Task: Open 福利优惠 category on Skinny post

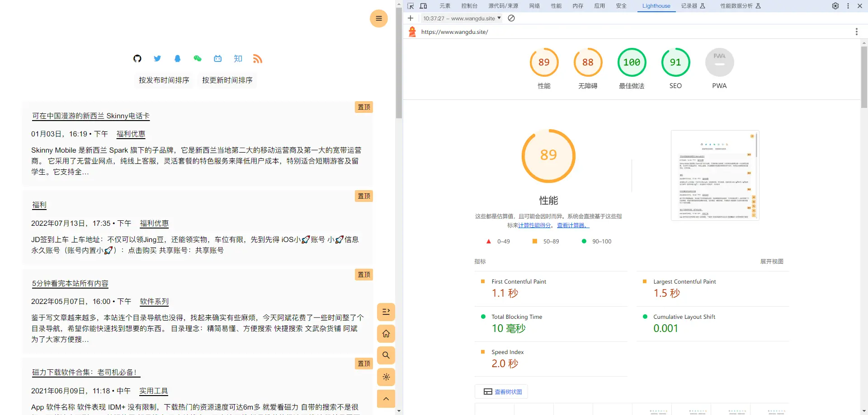Action: [x=131, y=134]
